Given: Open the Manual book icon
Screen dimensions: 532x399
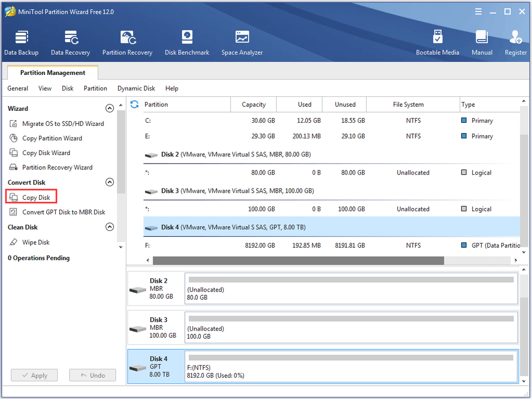Looking at the screenshot, I should coord(482,37).
